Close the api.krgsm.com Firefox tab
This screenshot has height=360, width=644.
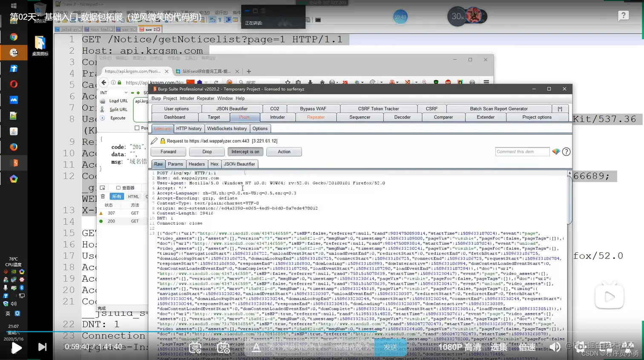(167, 71)
